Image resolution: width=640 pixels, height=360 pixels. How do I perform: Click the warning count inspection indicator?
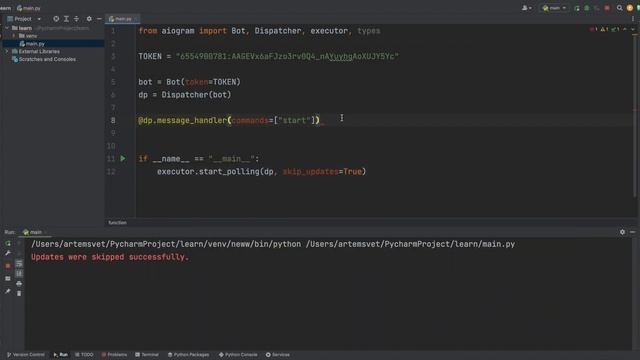604,29
